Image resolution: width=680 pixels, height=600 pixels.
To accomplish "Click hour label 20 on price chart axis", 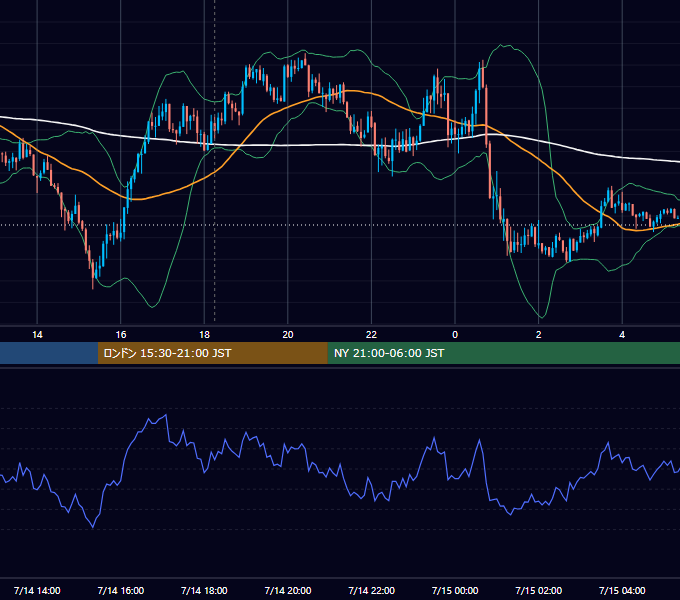I will pyautogui.click(x=288, y=334).
